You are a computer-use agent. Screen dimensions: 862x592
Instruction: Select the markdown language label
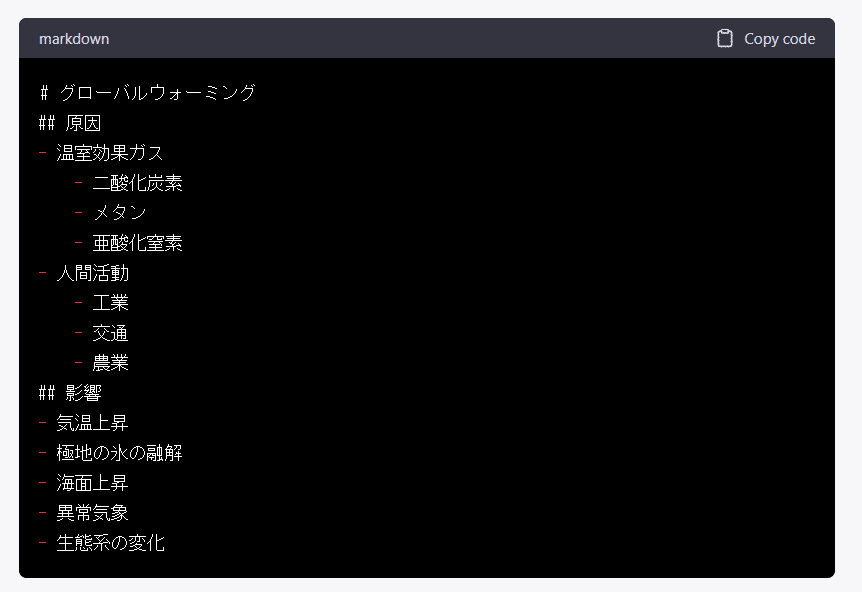74,39
